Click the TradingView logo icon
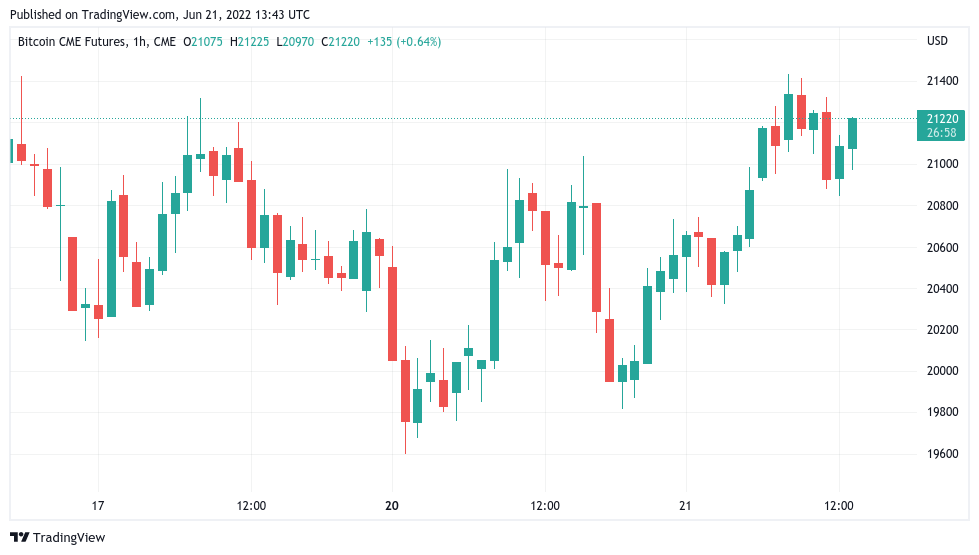 [19, 538]
